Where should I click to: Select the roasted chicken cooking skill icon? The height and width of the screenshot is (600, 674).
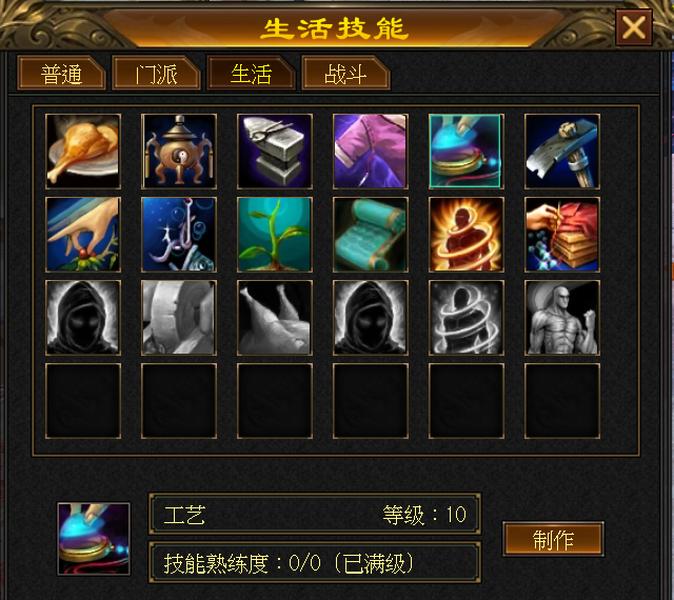point(83,151)
